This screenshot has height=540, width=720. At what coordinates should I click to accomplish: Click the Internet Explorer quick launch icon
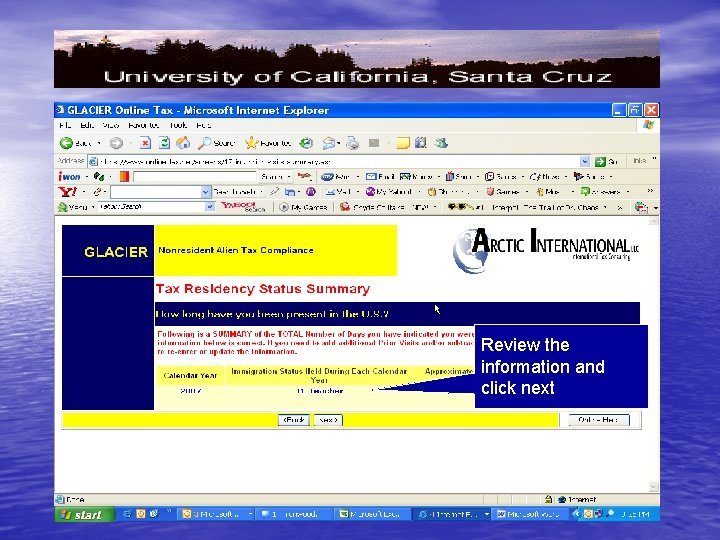[x=127, y=514]
